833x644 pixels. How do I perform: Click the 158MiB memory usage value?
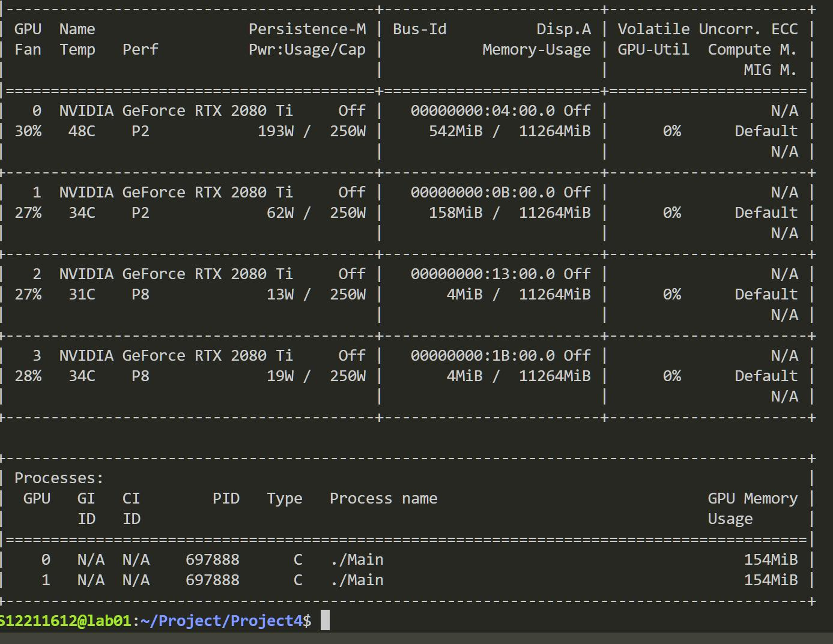coord(456,212)
